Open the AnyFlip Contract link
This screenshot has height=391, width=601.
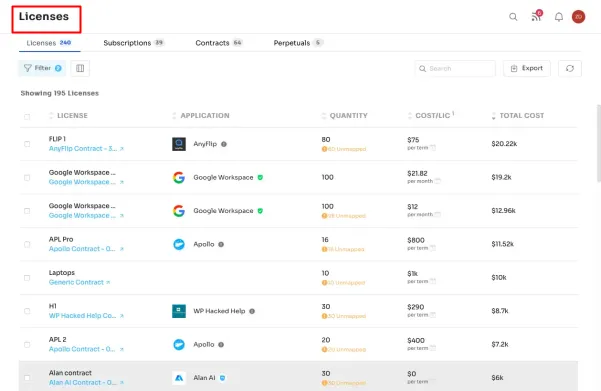point(83,149)
